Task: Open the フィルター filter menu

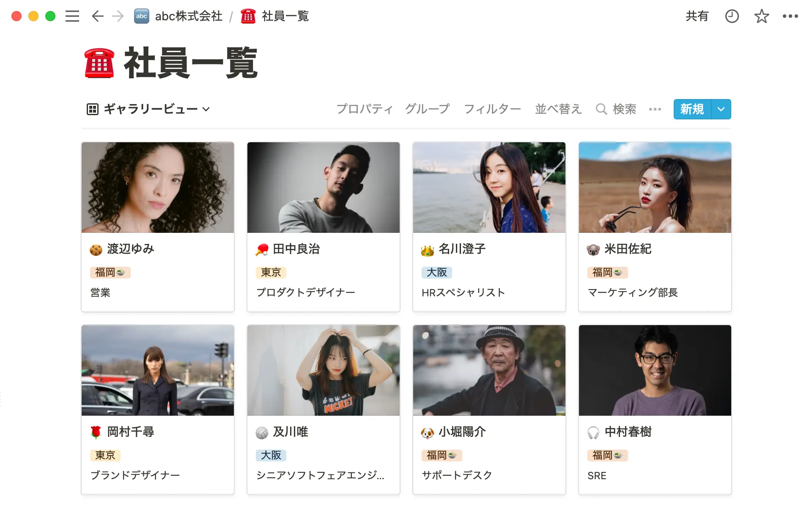Action: pos(492,109)
